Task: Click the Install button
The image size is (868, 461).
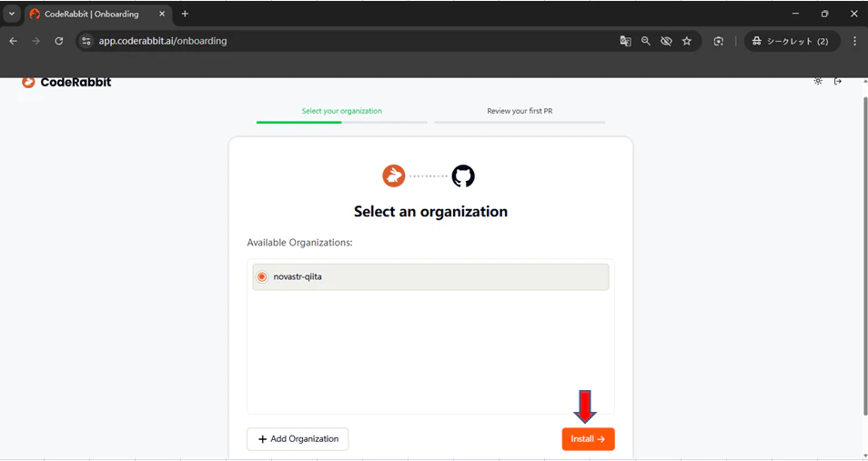Action: (x=588, y=439)
